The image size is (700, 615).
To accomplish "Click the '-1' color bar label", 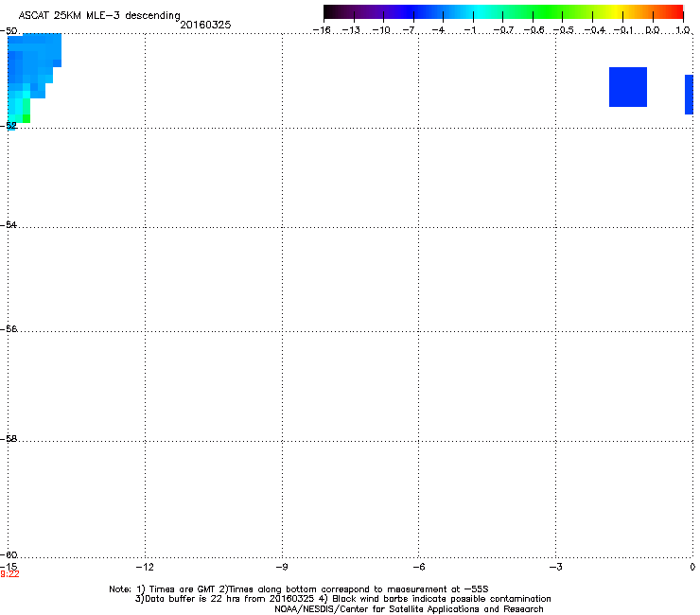I will [469, 30].
